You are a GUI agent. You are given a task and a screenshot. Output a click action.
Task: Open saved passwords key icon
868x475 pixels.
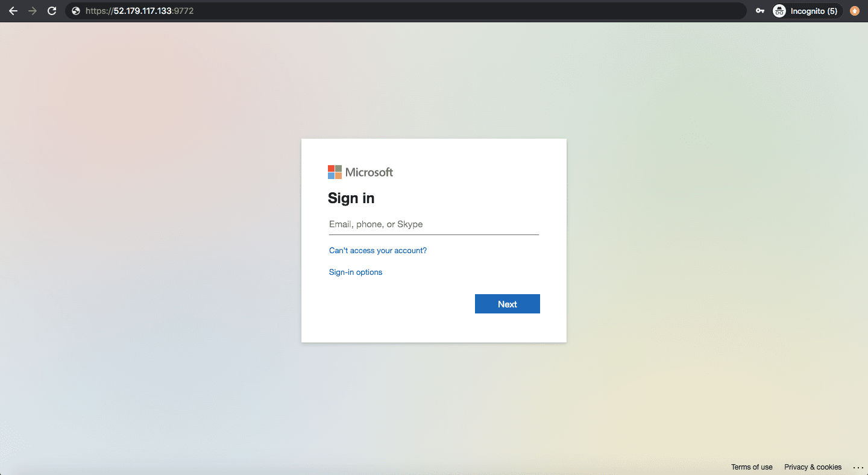(x=760, y=11)
